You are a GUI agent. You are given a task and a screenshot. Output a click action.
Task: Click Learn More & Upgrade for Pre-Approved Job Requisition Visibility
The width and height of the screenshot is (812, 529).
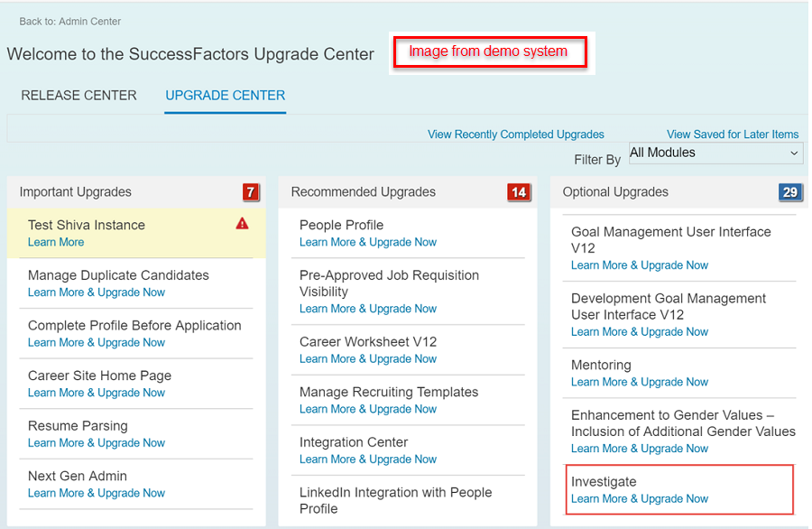368,309
